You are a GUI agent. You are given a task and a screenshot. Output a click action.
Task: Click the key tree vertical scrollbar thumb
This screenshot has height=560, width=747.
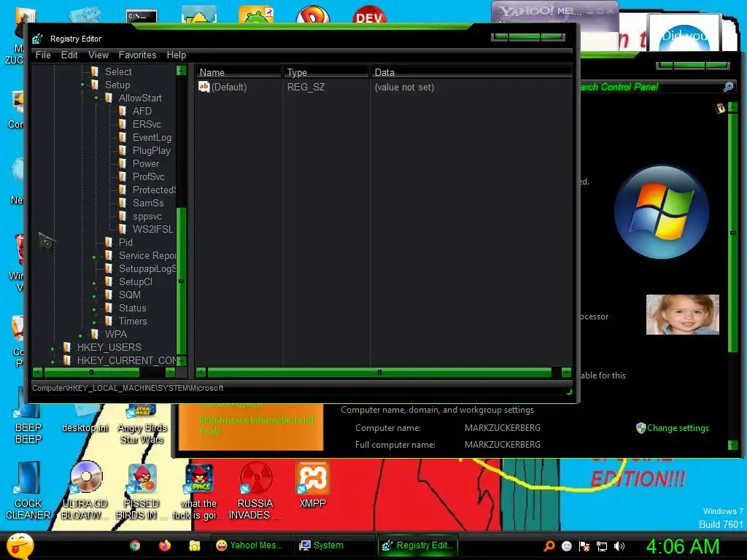tap(181, 281)
